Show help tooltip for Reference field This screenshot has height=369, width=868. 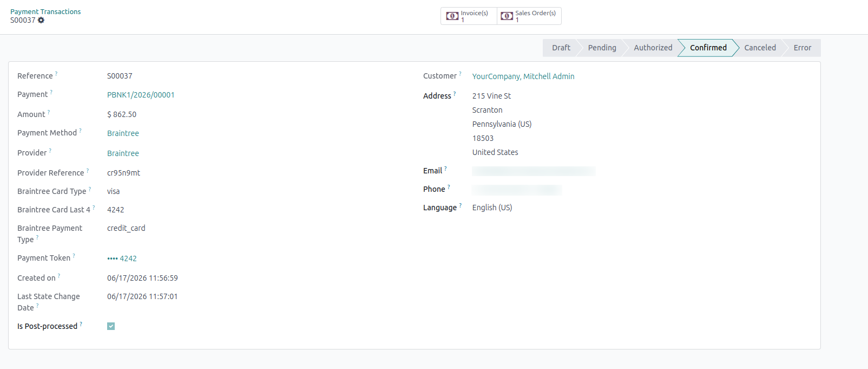56,74
